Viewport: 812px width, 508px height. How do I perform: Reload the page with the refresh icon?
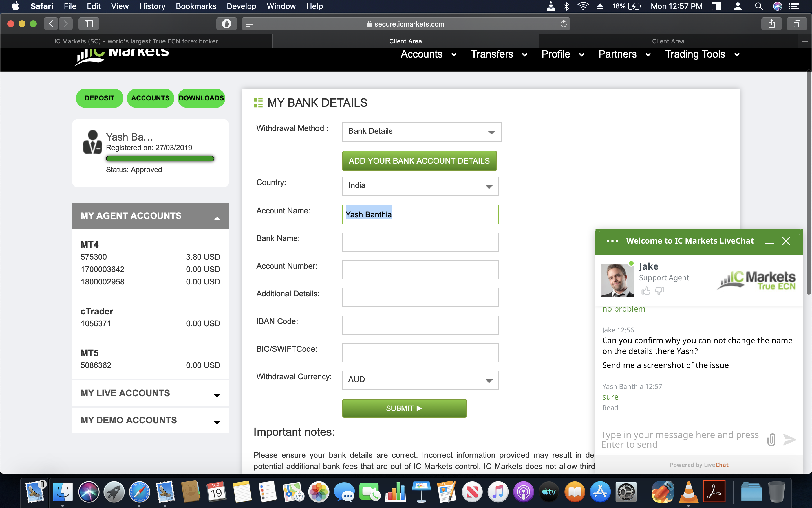563,23
